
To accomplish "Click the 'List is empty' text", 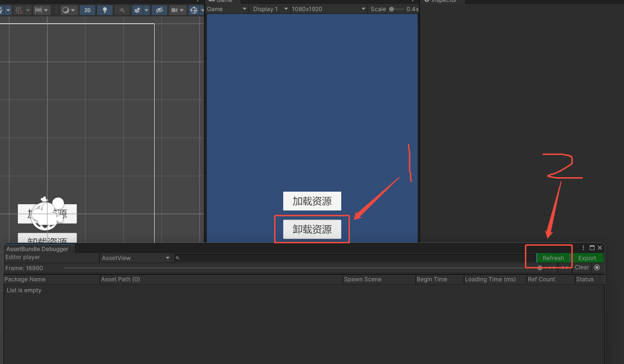I will (24, 290).
